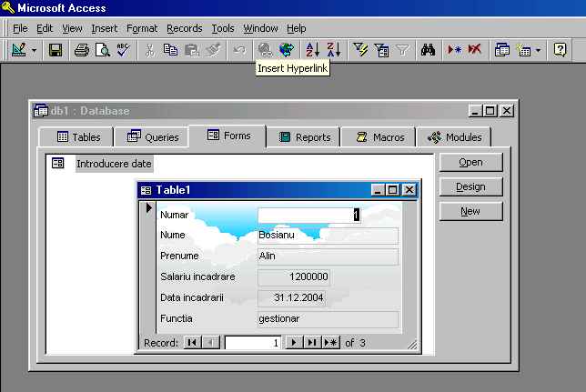This screenshot has width=586, height=392.
Task: Open the Records menu
Action: tap(184, 28)
